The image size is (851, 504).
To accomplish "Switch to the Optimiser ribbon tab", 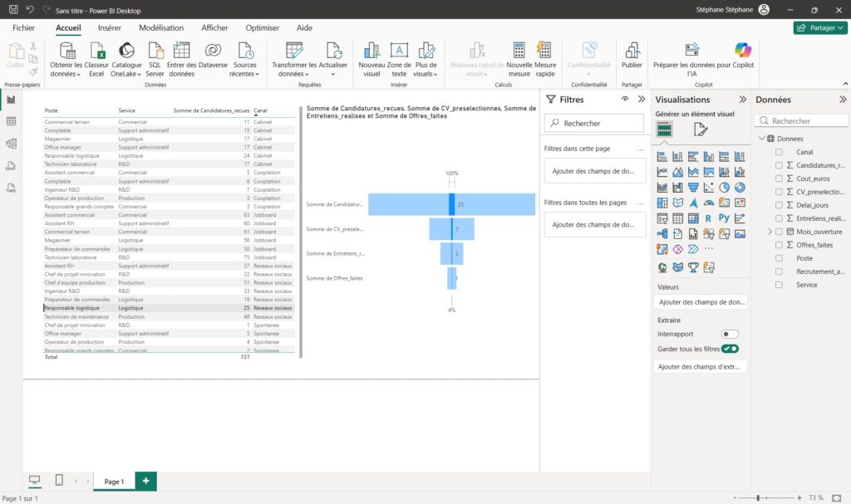I will pyautogui.click(x=262, y=27).
